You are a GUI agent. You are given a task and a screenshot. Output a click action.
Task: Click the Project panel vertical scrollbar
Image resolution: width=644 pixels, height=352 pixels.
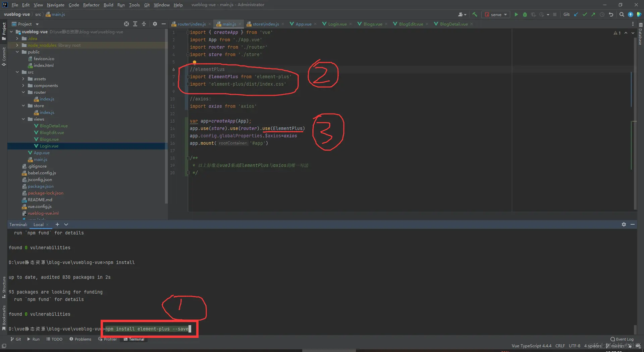click(166, 116)
